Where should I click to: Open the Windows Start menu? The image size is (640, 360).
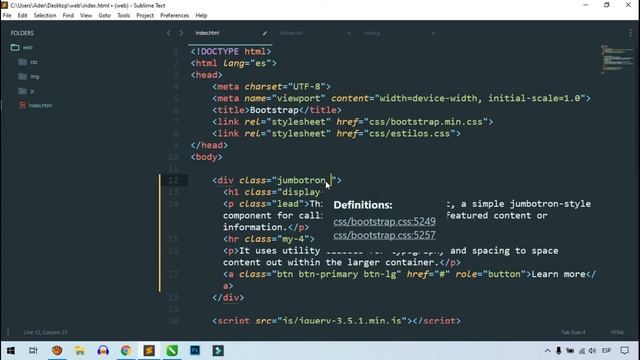(x=11, y=351)
